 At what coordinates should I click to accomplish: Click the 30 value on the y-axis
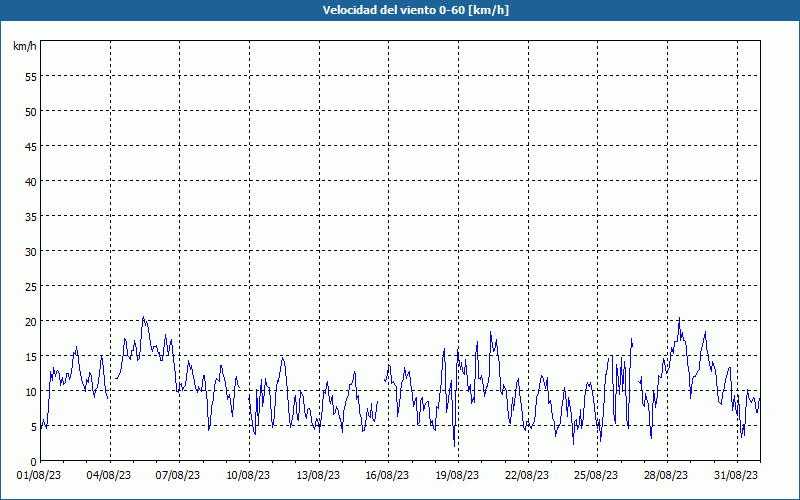[31, 252]
